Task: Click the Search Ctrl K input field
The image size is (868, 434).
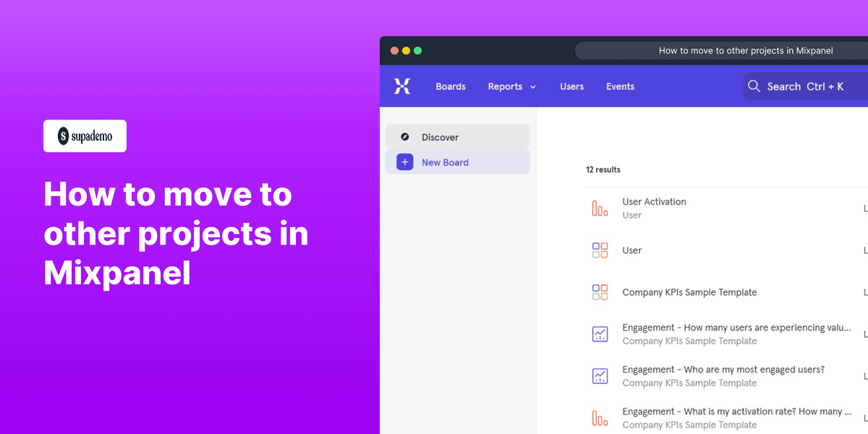Action: click(x=803, y=86)
